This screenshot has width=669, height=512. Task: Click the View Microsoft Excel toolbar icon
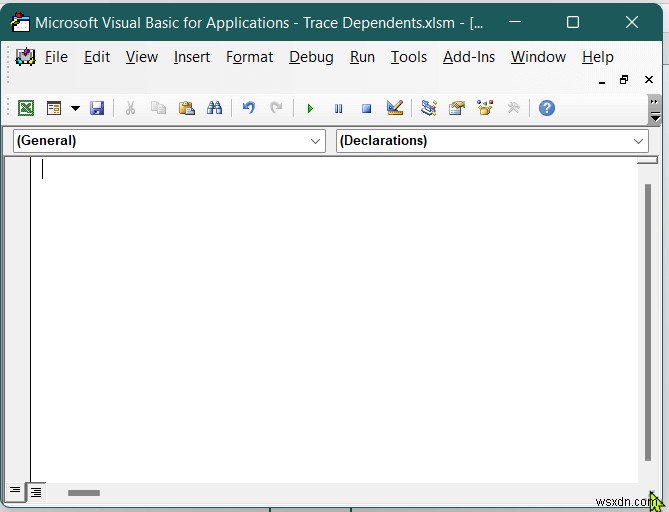[26, 108]
